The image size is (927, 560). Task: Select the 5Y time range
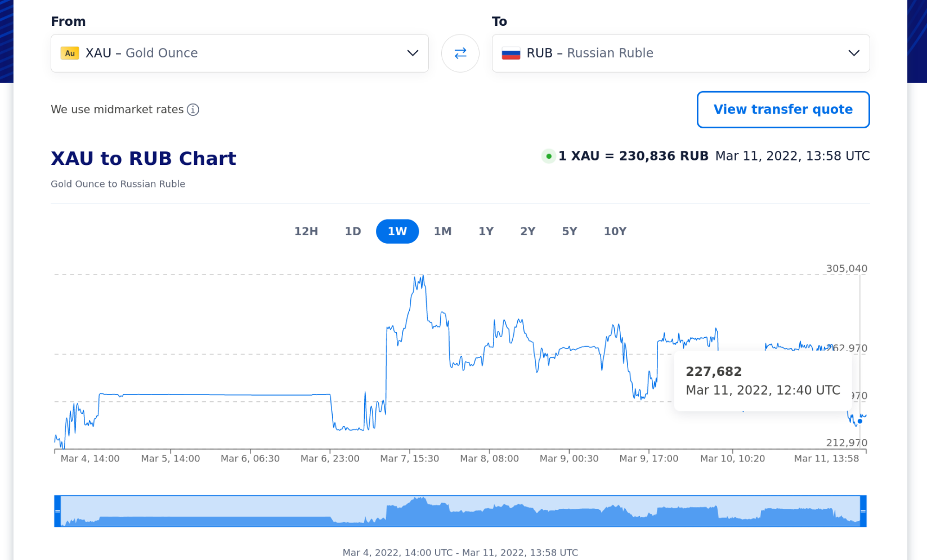click(x=570, y=231)
